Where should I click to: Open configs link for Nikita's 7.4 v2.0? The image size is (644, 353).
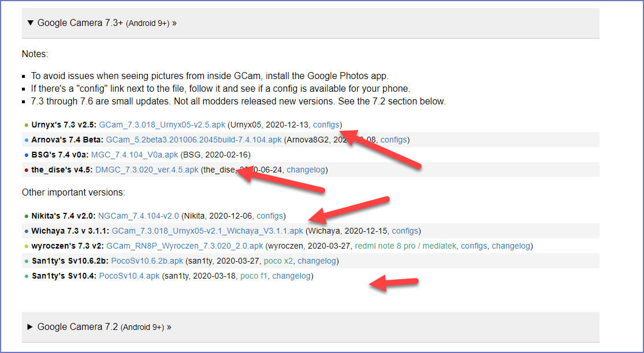point(270,216)
